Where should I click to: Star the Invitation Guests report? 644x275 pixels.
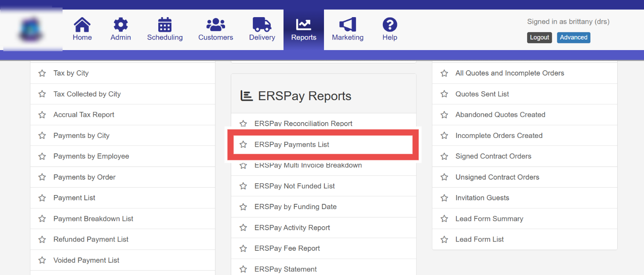tap(444, 198)
